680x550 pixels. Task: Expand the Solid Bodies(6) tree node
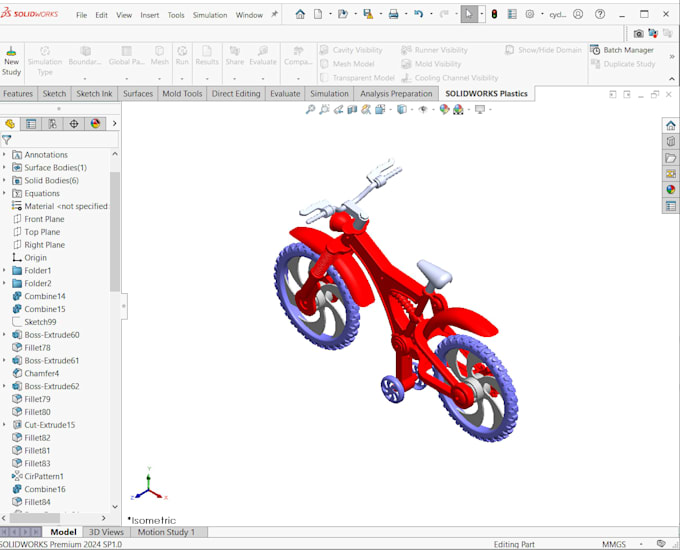point(4,180)
